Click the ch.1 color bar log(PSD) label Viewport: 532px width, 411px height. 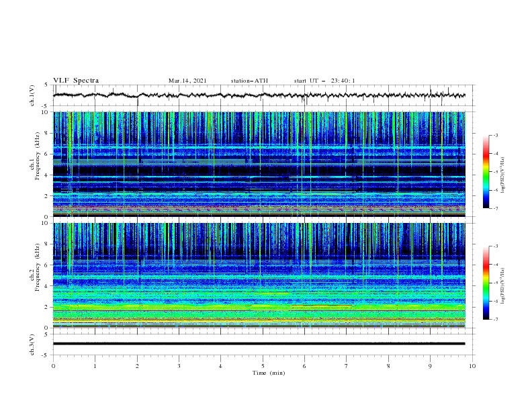(x=503, y=175)
